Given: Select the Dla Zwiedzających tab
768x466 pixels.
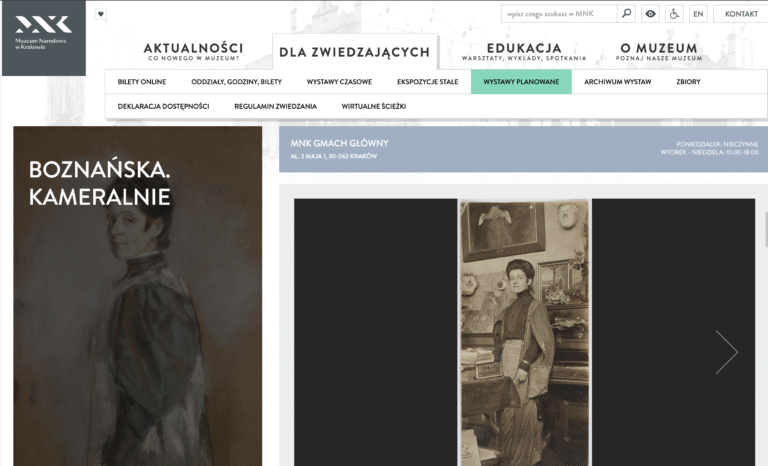Looking at the screenshot, I should pyautogui.click(x=355, y=51).
